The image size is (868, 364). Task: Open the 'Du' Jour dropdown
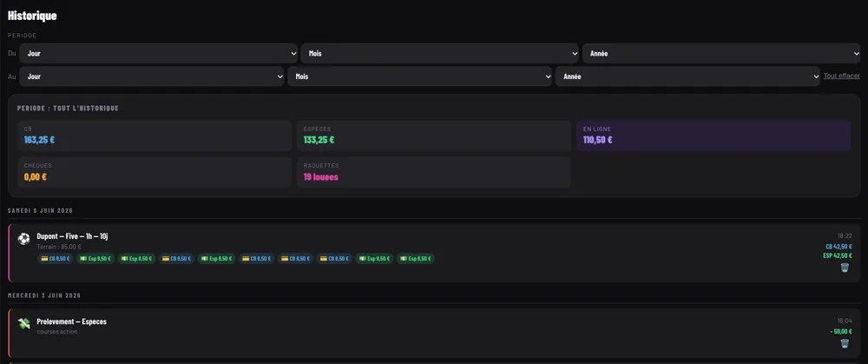coord(159,54)
